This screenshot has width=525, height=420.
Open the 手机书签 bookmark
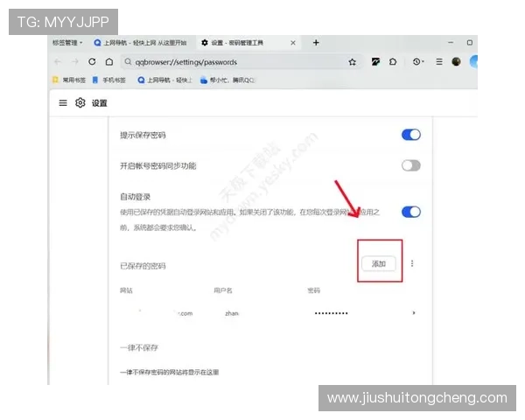pos(112,80)
